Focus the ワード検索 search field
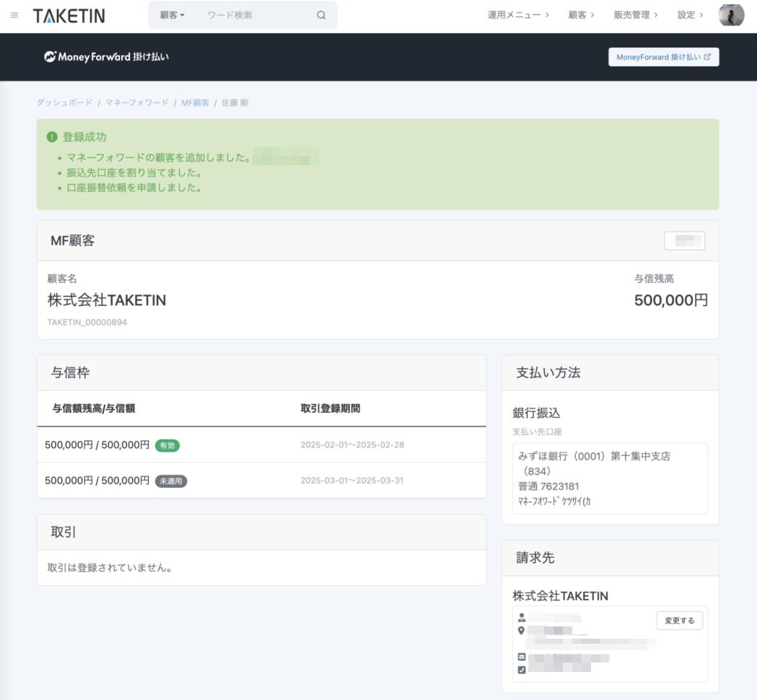757x700 pixels. coord(256,15)
